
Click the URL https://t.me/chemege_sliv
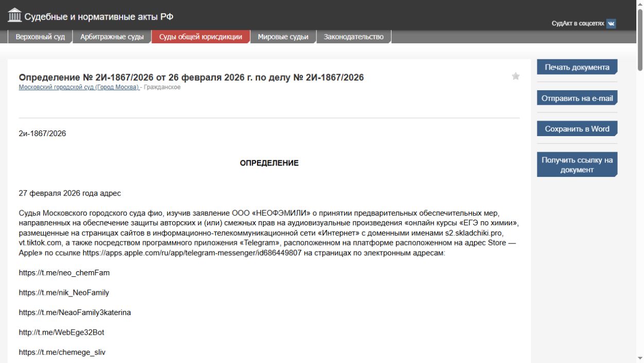tap(62, 352)
